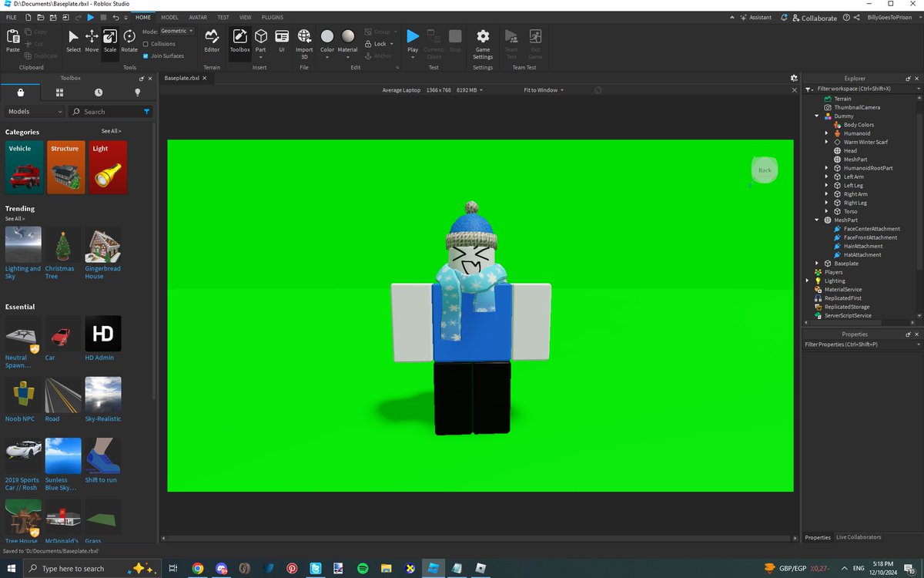
Task: Open the TEST ribbon tab
Action: click(223, 17)
